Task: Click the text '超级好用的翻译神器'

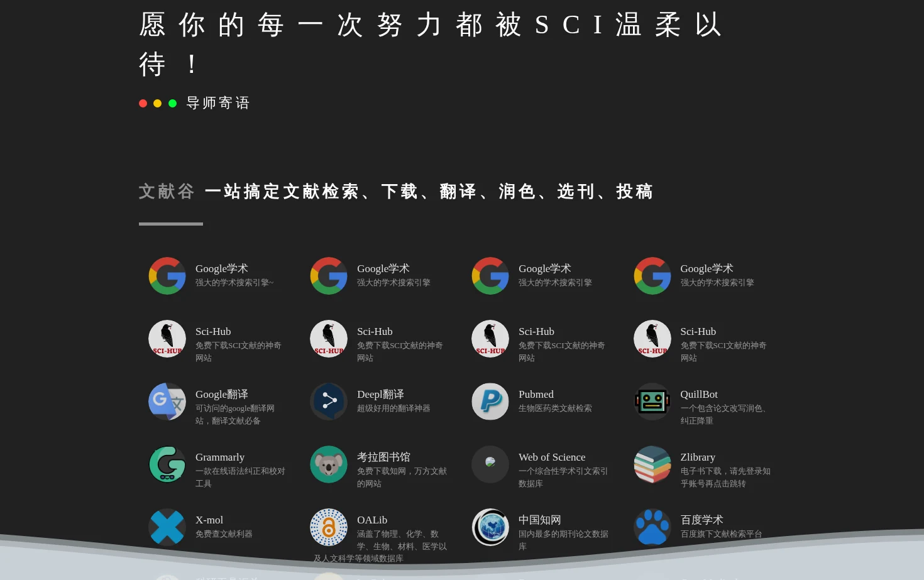Action: tap(393, 408)
